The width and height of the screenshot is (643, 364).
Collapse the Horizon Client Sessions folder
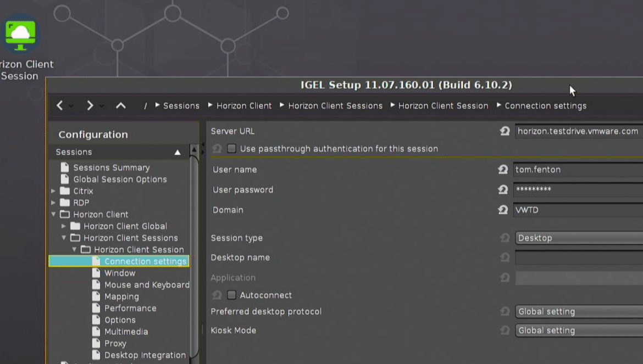pyautogui.click(x=64, y=238)
